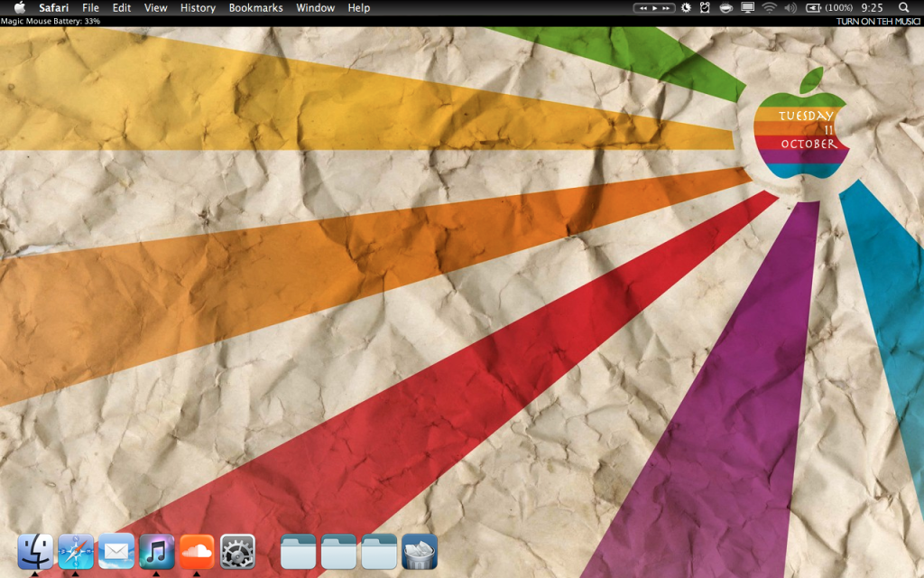Image resolution: width=924 pixels, height=578 pixels.
Task: Open the middle folder stack in dock
Action: point(339,552)
